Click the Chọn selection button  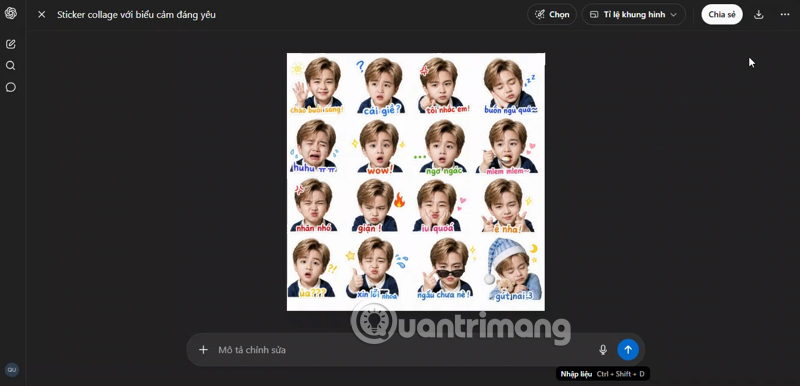coord(552,15)
